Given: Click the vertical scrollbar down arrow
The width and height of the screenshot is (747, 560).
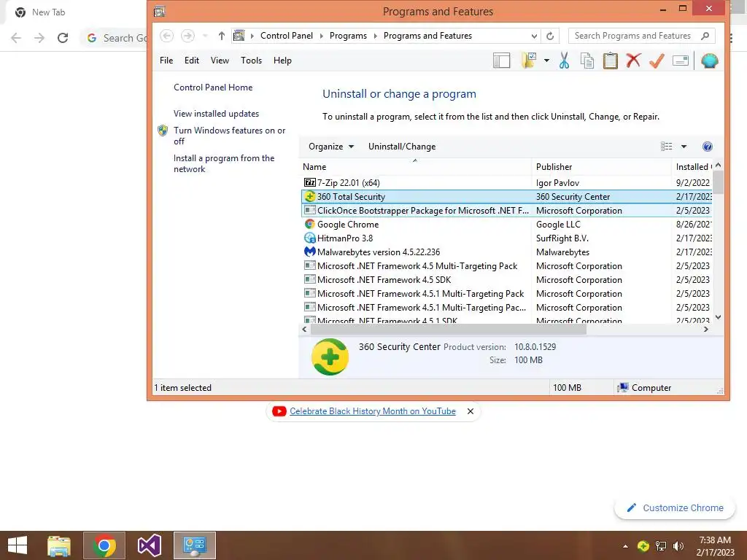Looking at the screenshot, I should click(x=718, y=317).
